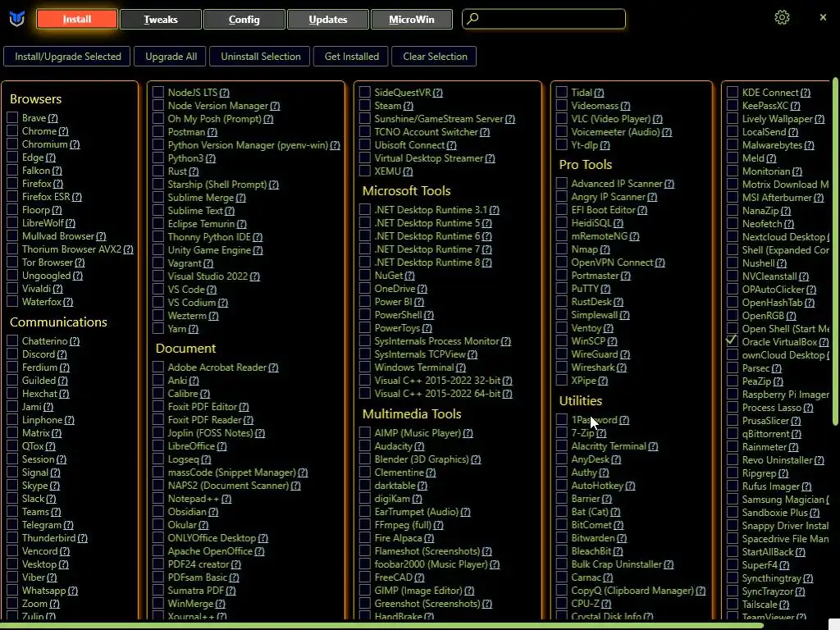Open help (?) link next to Tidal

(599, 93)
